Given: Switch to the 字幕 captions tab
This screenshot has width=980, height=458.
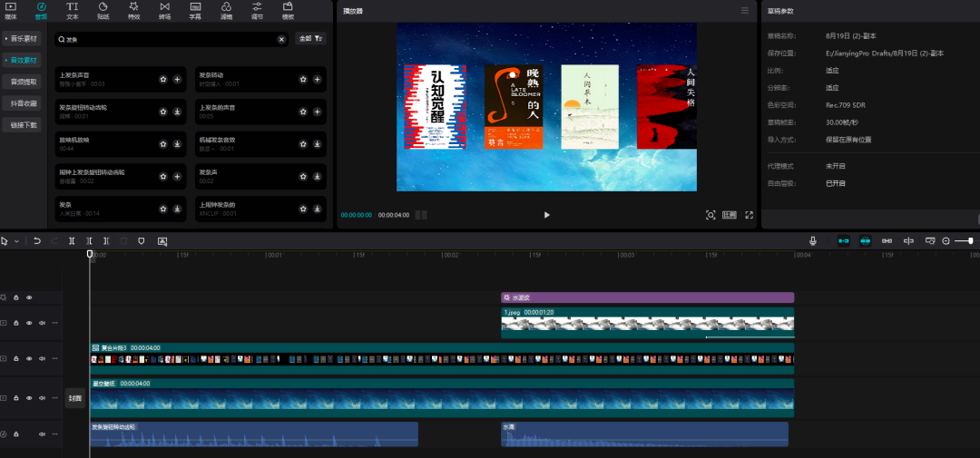Looking at the screenshot, I should click(x=195, y=11).
